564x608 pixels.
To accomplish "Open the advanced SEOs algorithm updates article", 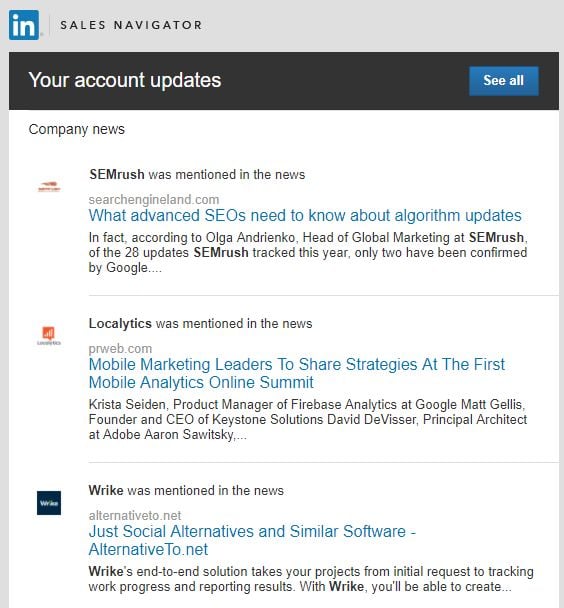I will click(305, 216).
